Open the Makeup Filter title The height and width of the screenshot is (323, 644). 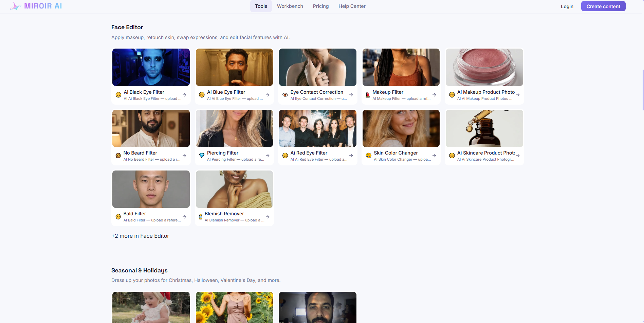pos(388,92)
